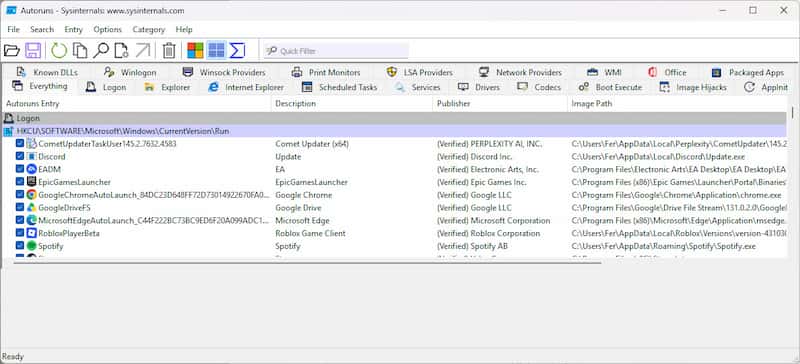
Task: Switch to the Services tab
Action: click(418, 87)
